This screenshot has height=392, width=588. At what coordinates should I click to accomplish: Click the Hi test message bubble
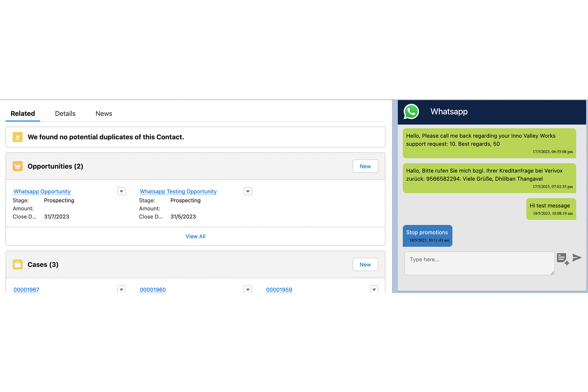pyautogui.click(x=551, y=209)
